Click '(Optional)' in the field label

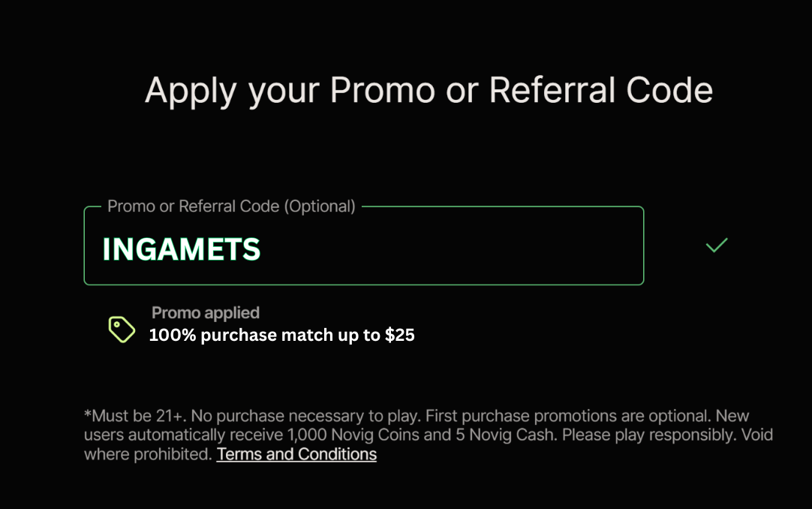[x=319, y=206]
